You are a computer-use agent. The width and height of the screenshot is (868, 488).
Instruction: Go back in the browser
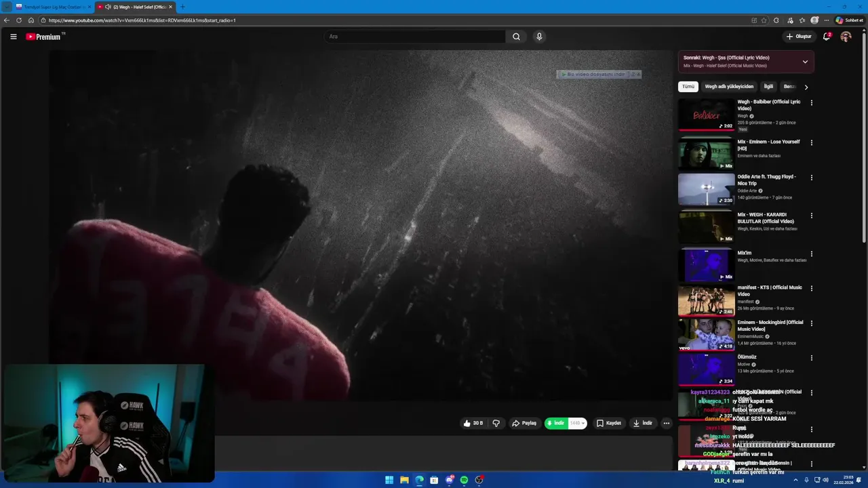coord(7,20)
